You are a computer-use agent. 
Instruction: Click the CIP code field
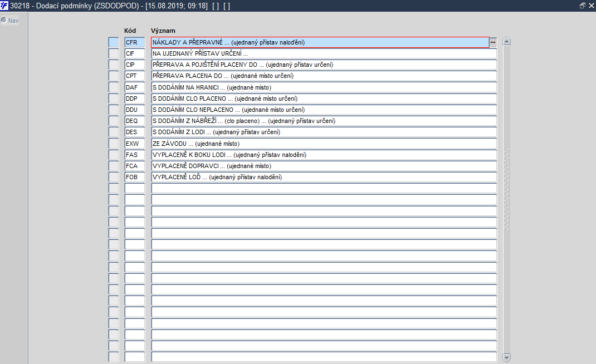(x=135, y=65)
